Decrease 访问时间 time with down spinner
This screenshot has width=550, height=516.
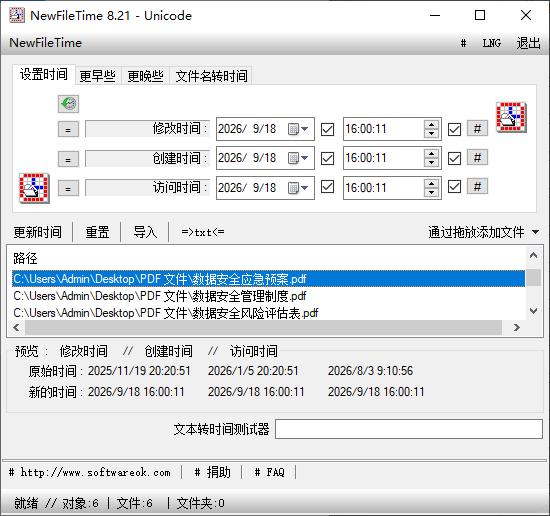tap(431, 192)
